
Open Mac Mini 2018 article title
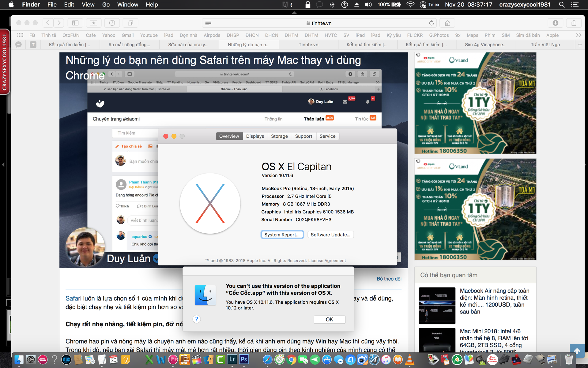[x=494, y=341]
